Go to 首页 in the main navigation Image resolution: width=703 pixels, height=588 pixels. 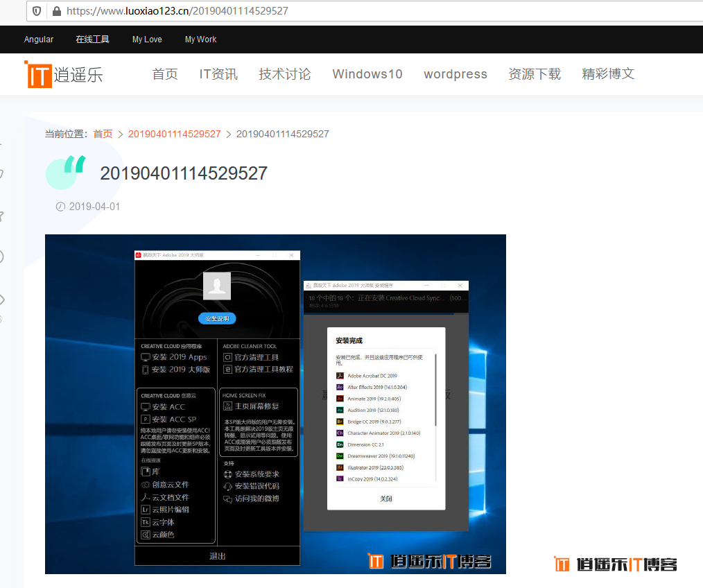click(165, 74)
